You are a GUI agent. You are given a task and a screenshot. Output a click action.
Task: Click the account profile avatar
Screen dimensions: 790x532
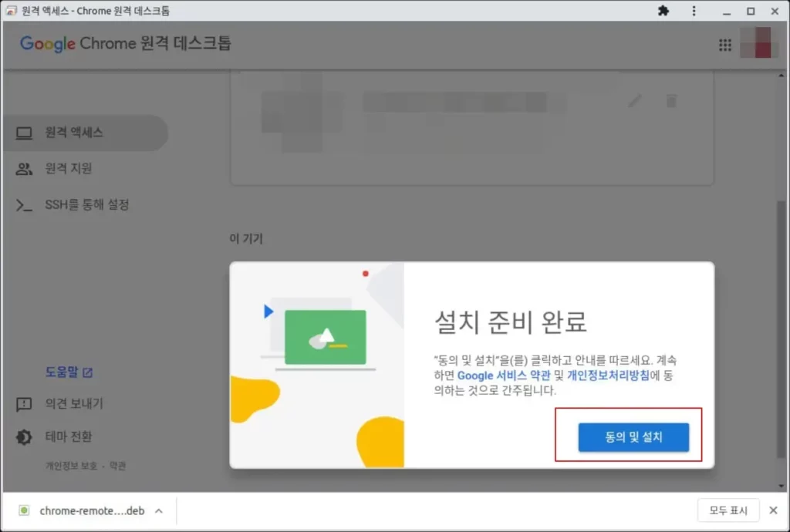coord(755,42)
